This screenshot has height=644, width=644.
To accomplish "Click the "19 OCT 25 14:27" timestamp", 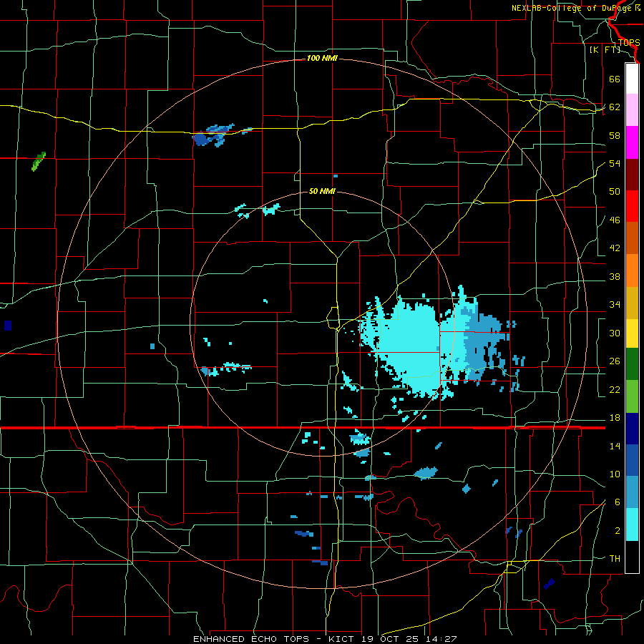I will coord(409,639).
